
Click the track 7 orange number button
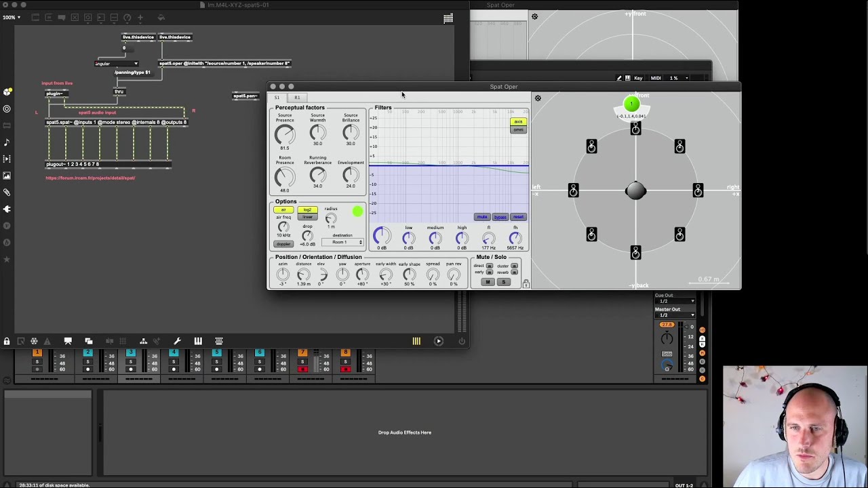point(303,352)
